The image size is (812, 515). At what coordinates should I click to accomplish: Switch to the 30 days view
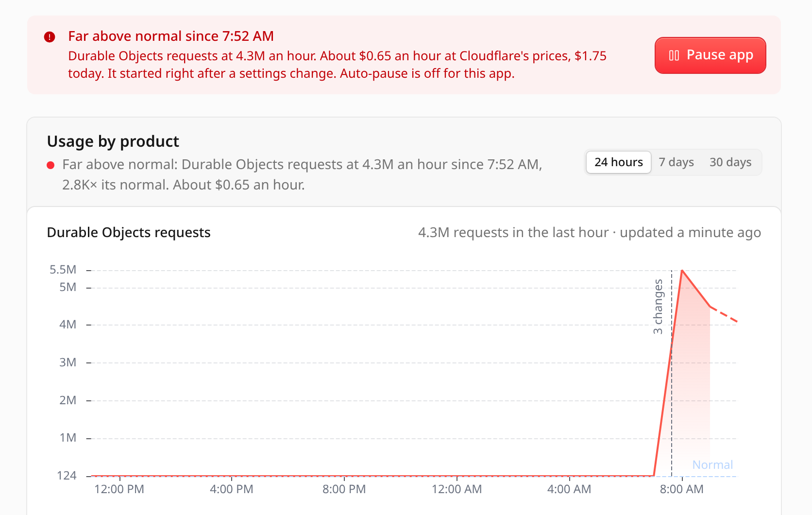click(730, 162)
